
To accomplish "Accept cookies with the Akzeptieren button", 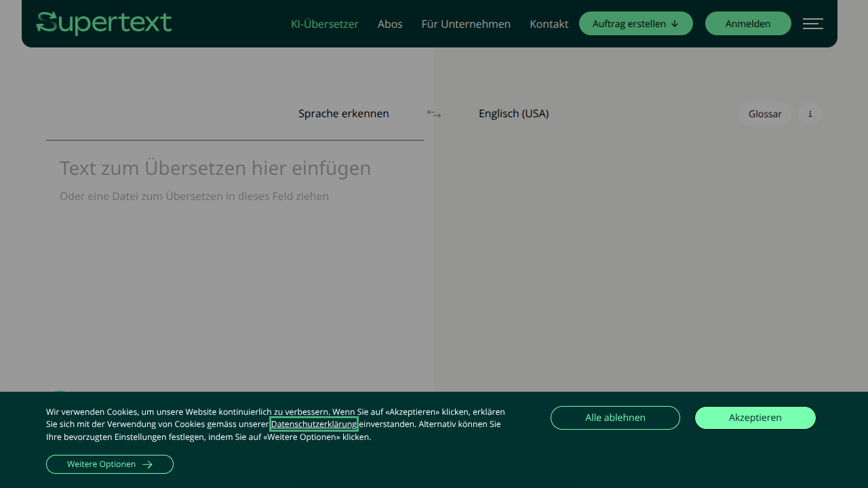I will (755, 418).
